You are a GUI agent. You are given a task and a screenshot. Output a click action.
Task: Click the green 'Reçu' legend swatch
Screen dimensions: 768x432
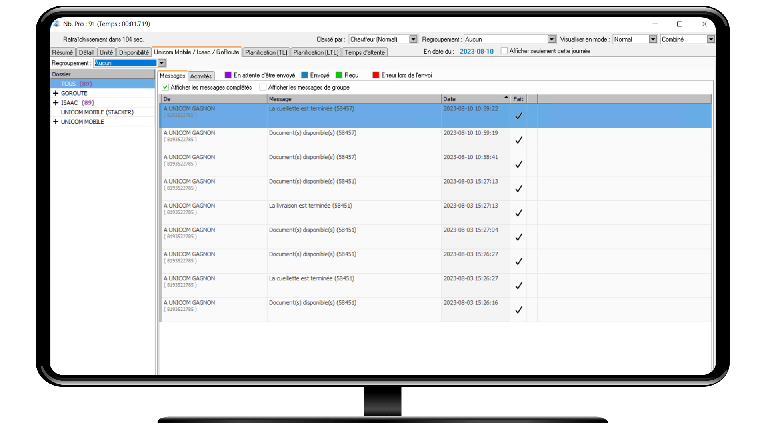click(339, 75)
